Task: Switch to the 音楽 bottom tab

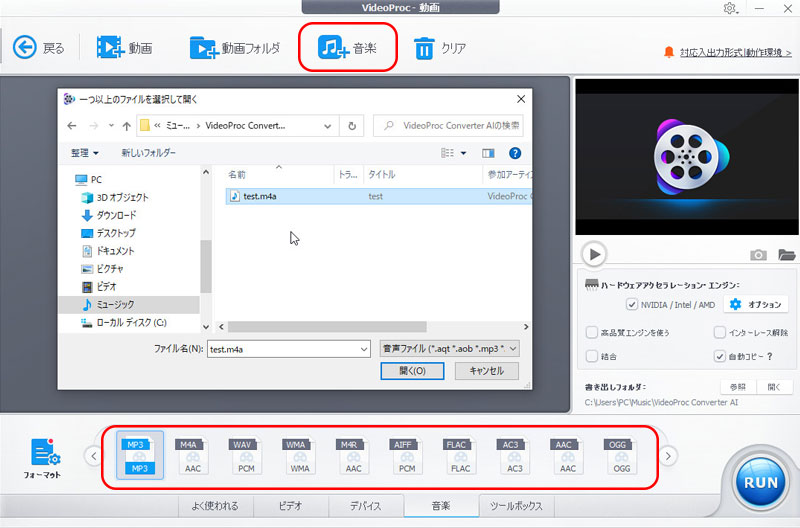Action: click(x=441, y=506)
